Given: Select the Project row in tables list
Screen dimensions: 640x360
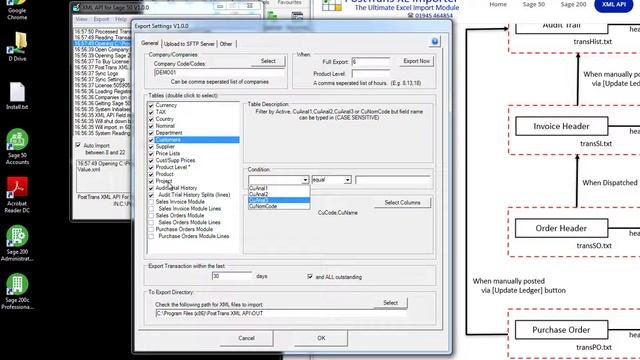Looking at the screenshot, I should click(164, 181).
